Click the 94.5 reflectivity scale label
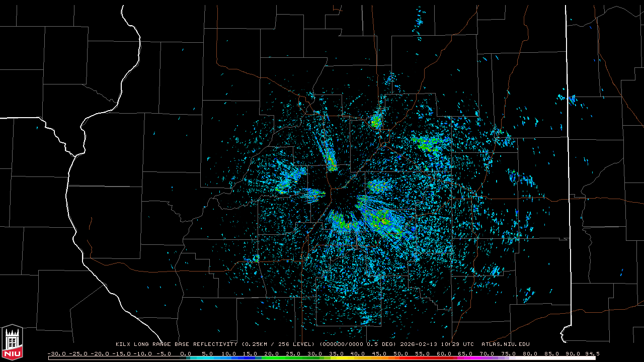644x362 pixels. [x=592, y=354]
